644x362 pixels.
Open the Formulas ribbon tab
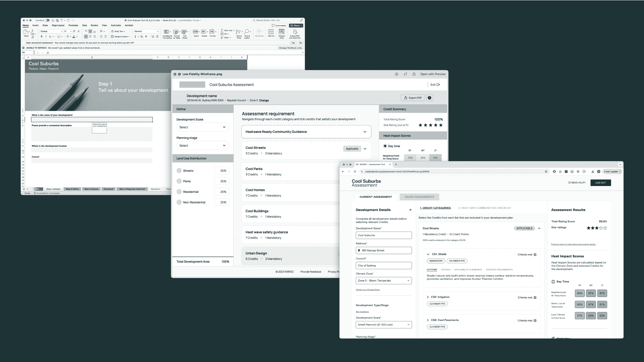point(73,25)
